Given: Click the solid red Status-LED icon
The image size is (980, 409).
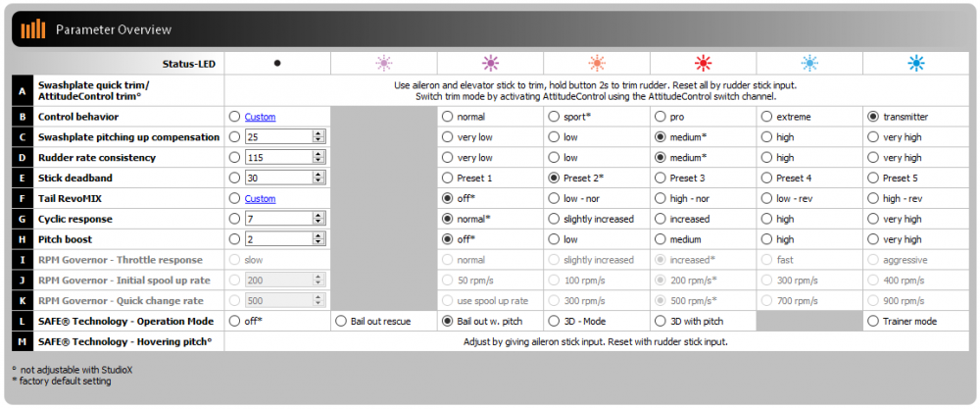Looking at the screenshot, I should coord(703,63).
